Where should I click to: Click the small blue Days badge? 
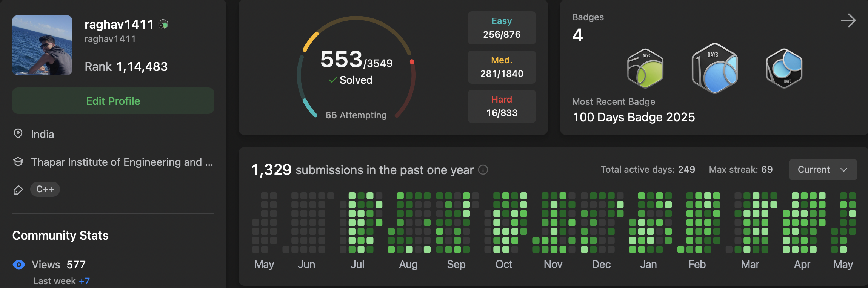784,69
